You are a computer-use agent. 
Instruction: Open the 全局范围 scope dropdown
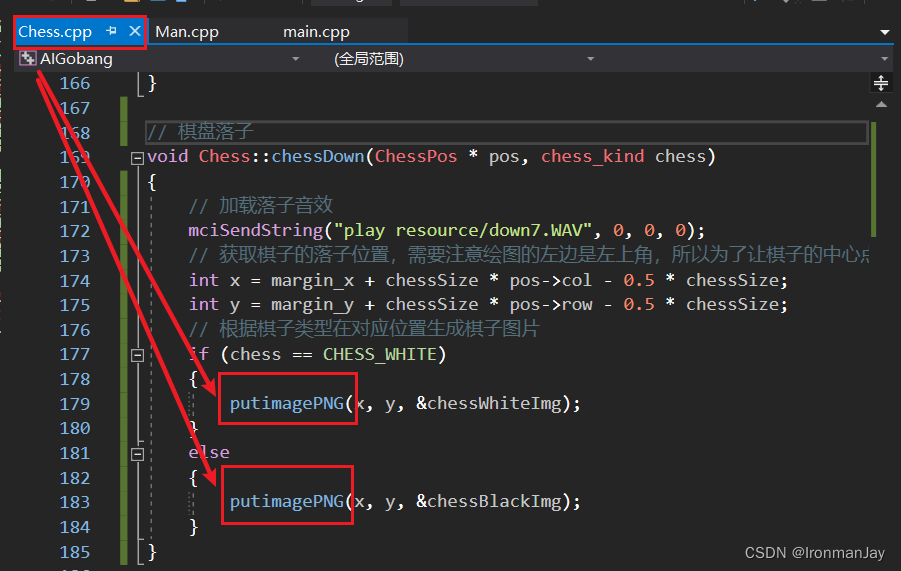pos(590,59)
